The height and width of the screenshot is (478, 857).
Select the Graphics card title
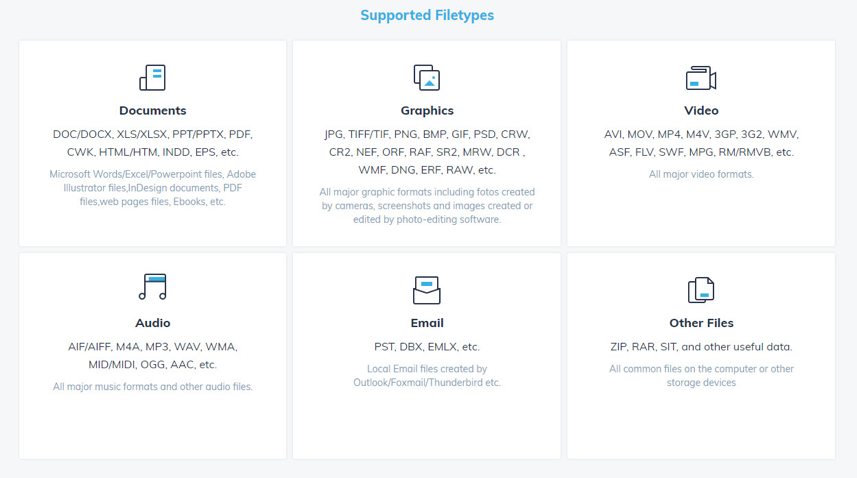tap(427, 111)
